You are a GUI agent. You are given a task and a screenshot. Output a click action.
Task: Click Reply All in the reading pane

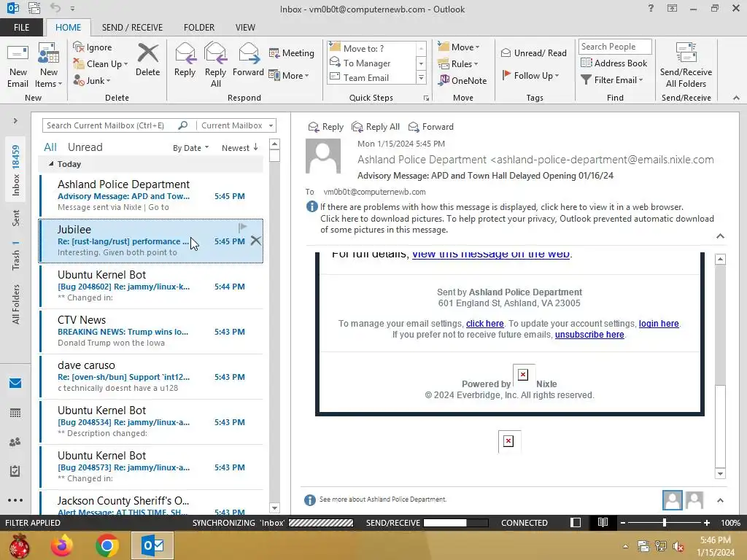(x=376, y=127)
